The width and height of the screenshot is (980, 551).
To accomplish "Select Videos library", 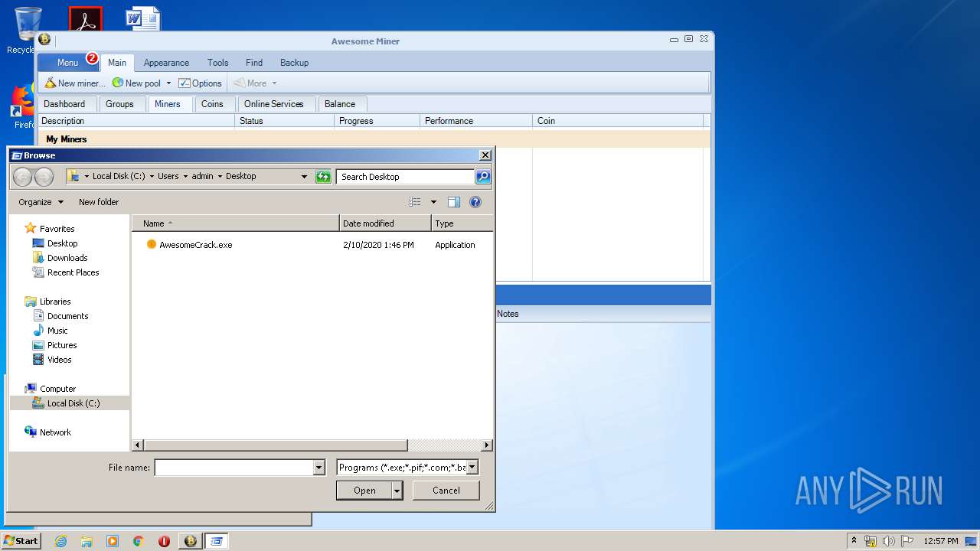I will click(x=59, y=360).
